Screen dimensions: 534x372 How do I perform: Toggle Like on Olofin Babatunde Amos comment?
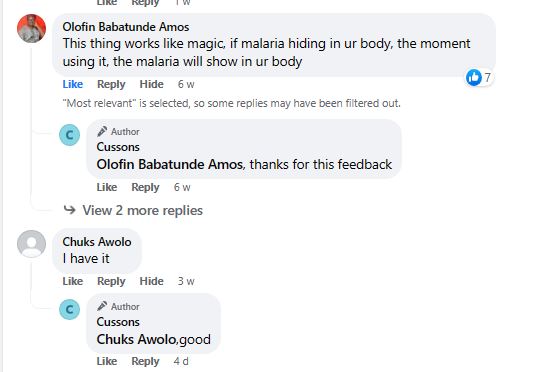[73, 84]
